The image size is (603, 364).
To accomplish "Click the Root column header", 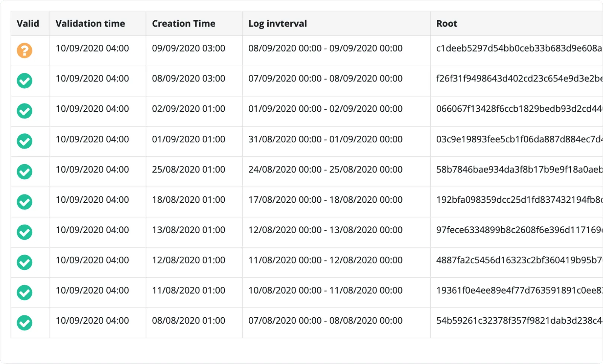I will 446,23.
